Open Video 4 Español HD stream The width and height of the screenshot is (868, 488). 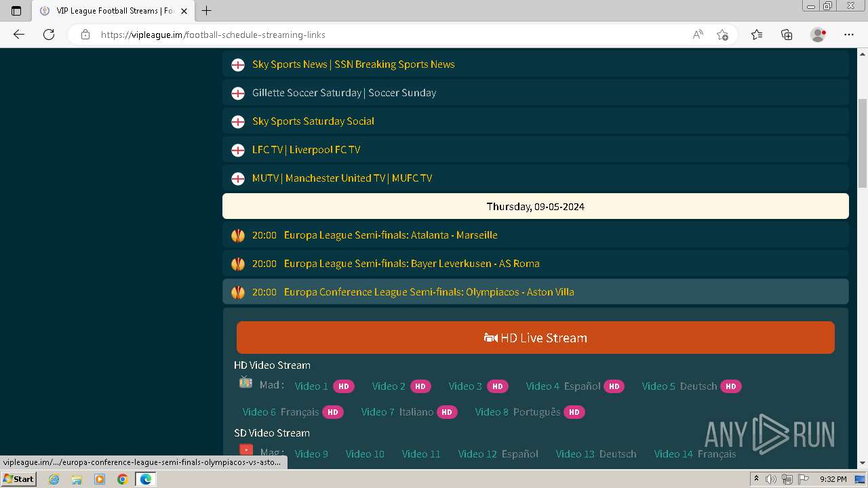(x=575, y=386)
